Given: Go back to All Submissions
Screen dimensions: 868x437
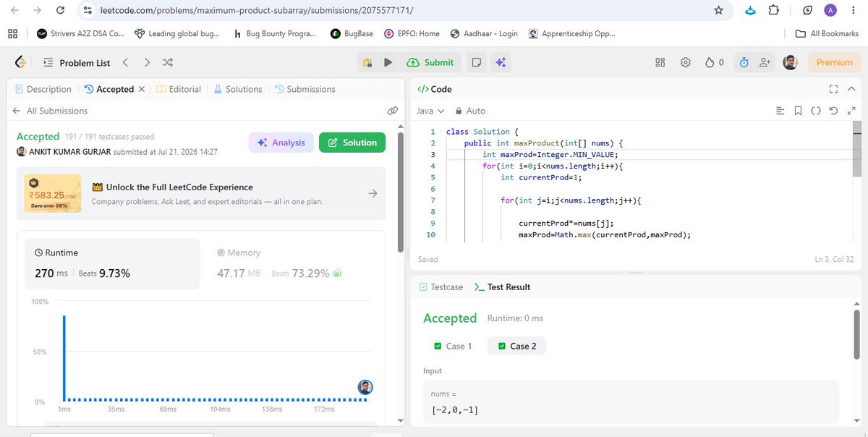Looking at the screenshot, I should 50,111.
